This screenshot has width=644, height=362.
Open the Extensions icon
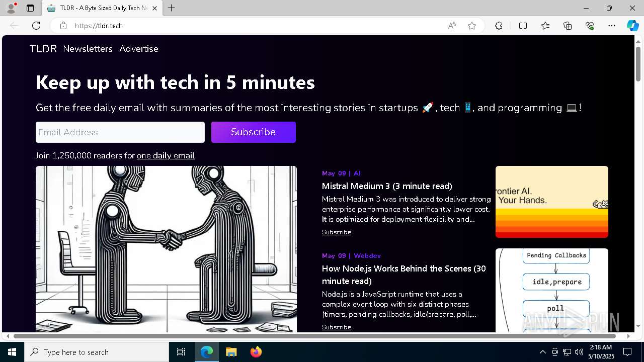pos(499,26)
